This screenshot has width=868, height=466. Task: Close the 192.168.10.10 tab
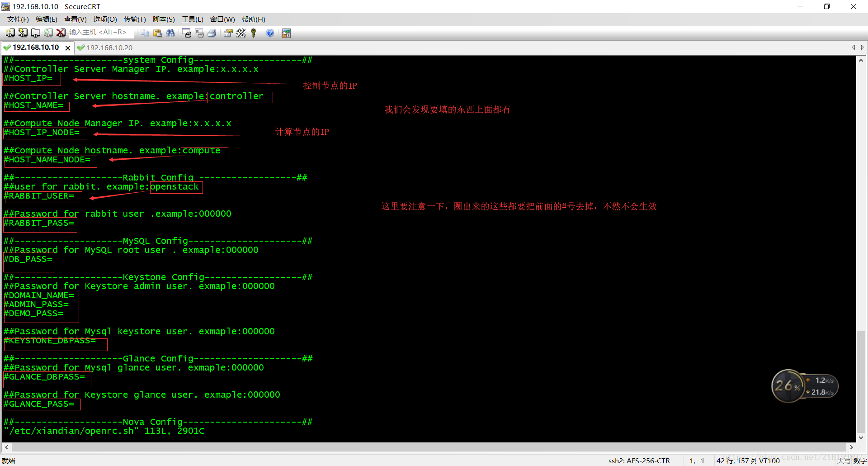[x=68, y=48]
